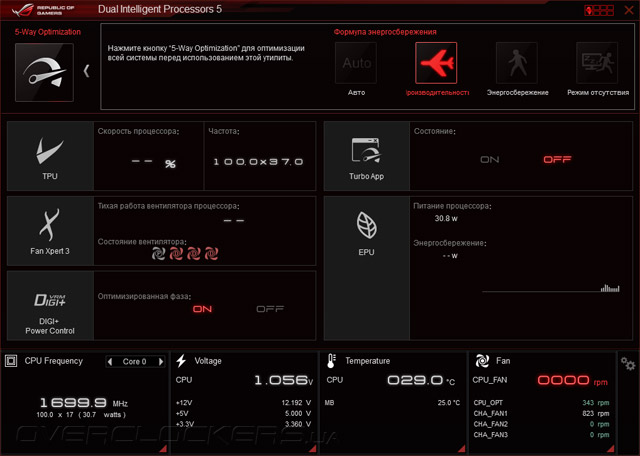Open monitor settings gear icon
The width and height of the screenshot is (640, 456).
628,363
